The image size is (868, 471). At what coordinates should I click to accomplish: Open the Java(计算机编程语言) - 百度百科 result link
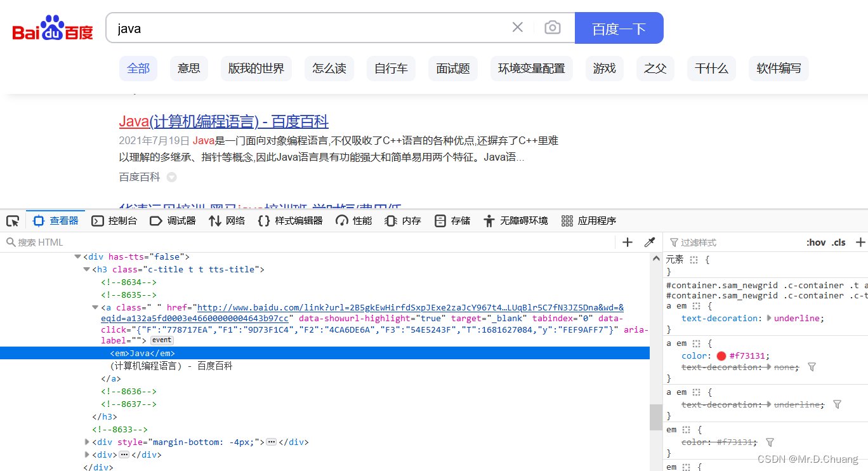click(224, 121)
